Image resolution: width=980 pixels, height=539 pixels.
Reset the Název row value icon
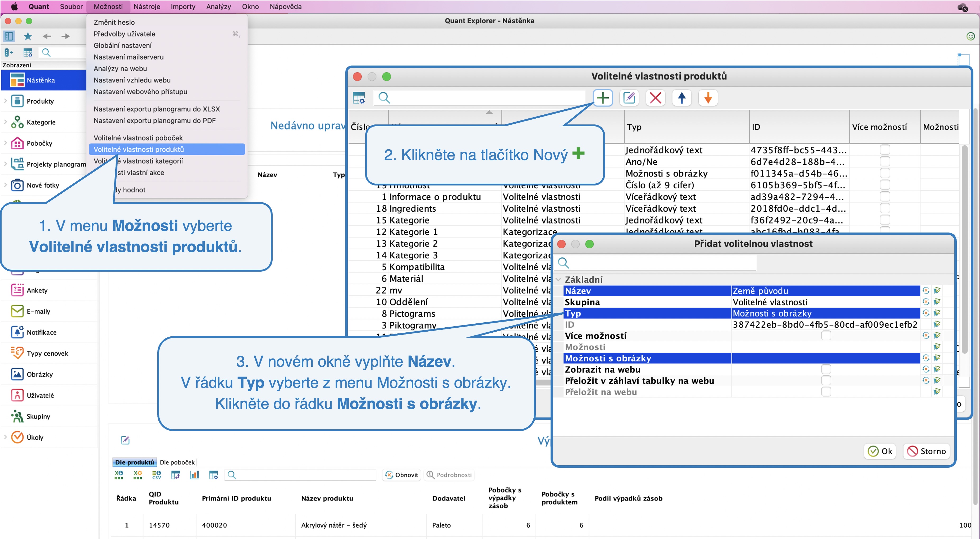[926, 291]
